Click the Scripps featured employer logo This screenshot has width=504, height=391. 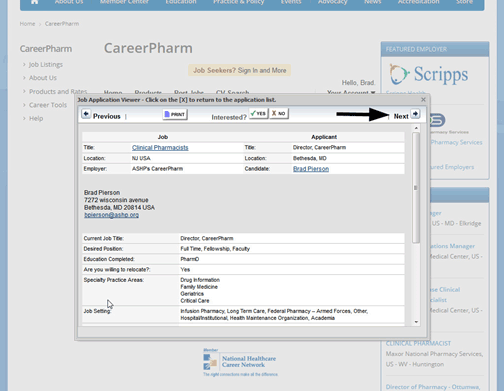(429, 75)
